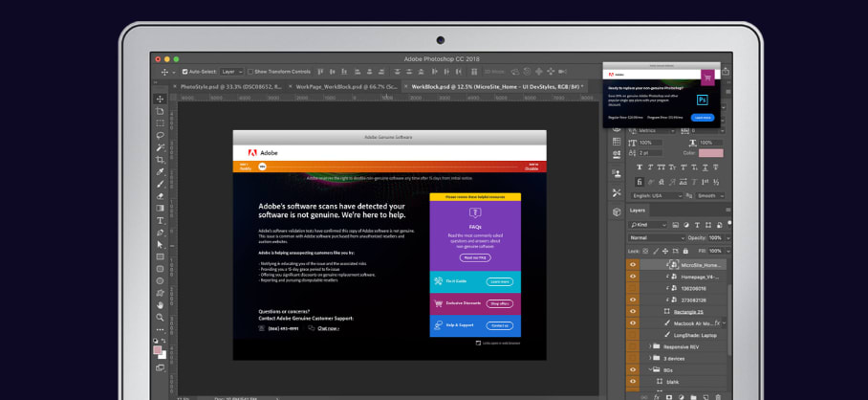Click the Share icon in options bar
This screenshot has height=400, width=868.
pyautogui.click(x=726, y=72)
